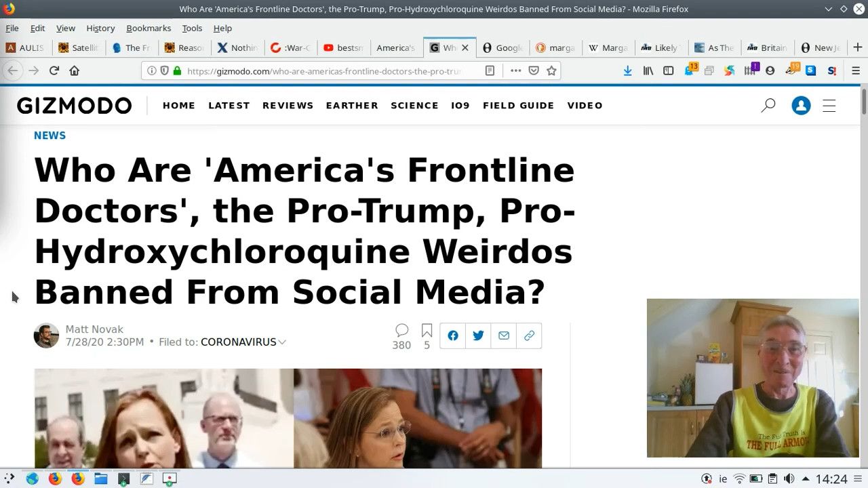Share the article via email icon
Image resolution: width=868 pixels, height=488 pixels.
click(504, 335)
